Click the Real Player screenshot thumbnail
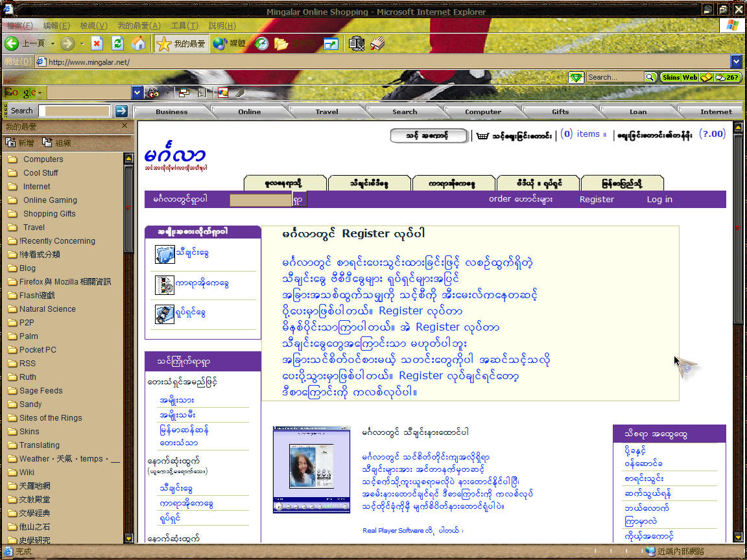Image resolution: width=747 pixels, height=560 pixels. pyautogui.click(x=311, y=469)
